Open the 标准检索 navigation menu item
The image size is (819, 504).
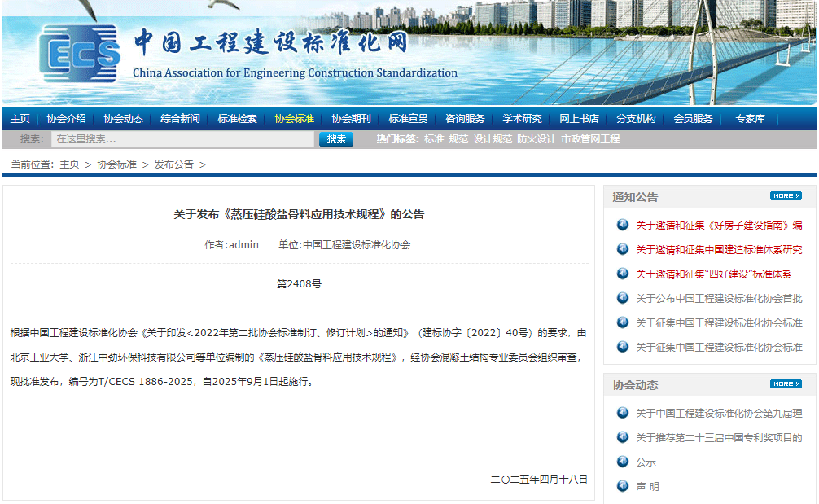pos(237,119)
